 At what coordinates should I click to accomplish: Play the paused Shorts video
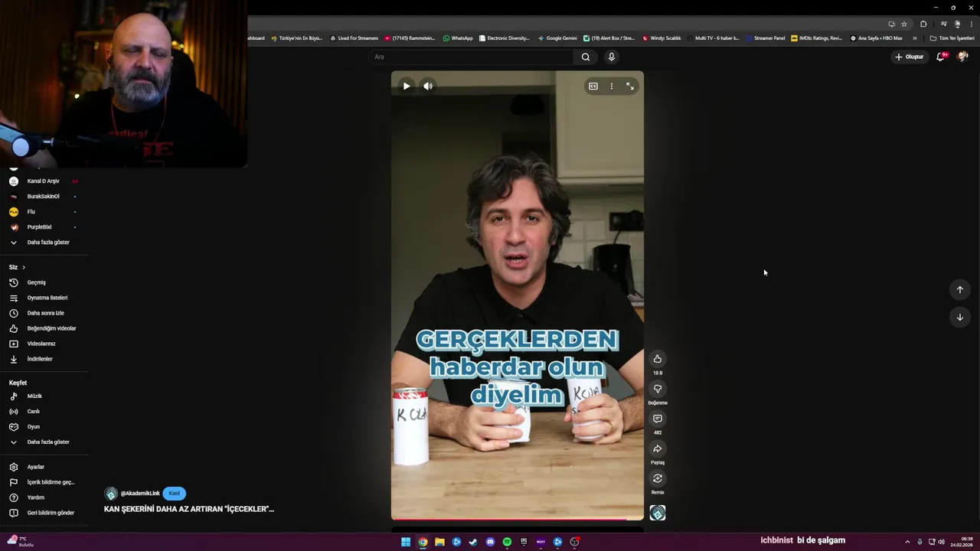coord(407,86)
